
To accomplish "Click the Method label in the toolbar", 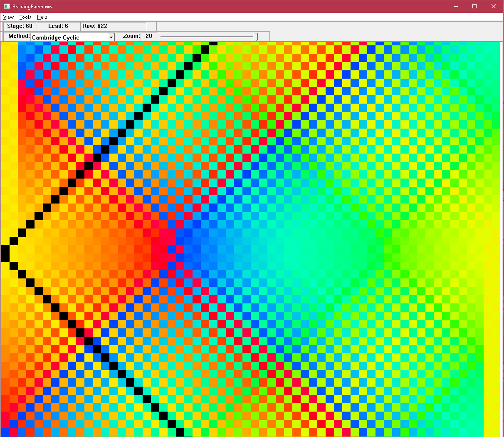I will pyautogui.click(x=19, y=36).
